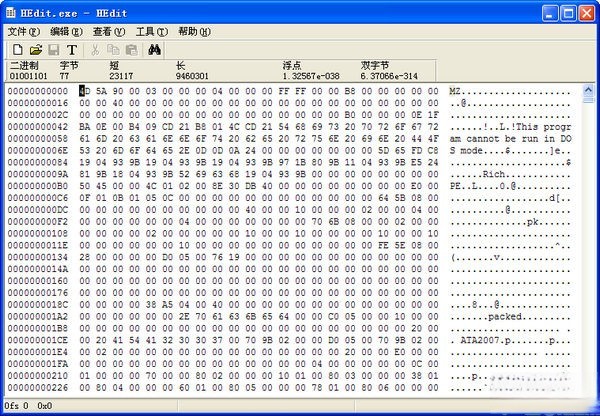Click the Find binoculars icon
600x416 pixels.
tap(155, 49)
